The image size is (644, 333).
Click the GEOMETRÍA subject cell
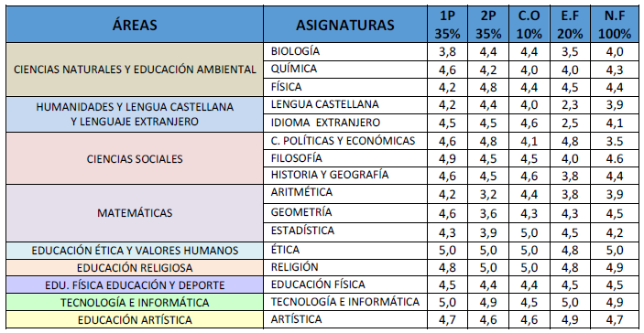click(345, 213)
